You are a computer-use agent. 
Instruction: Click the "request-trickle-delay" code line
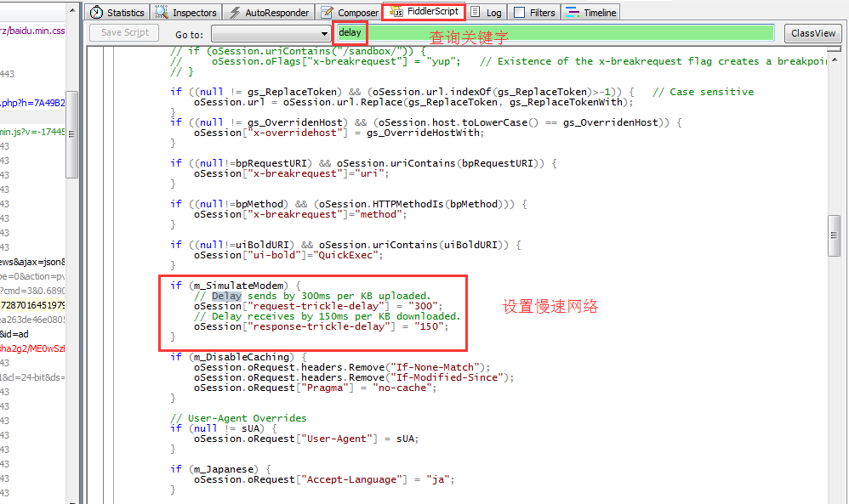pos(318,306)
